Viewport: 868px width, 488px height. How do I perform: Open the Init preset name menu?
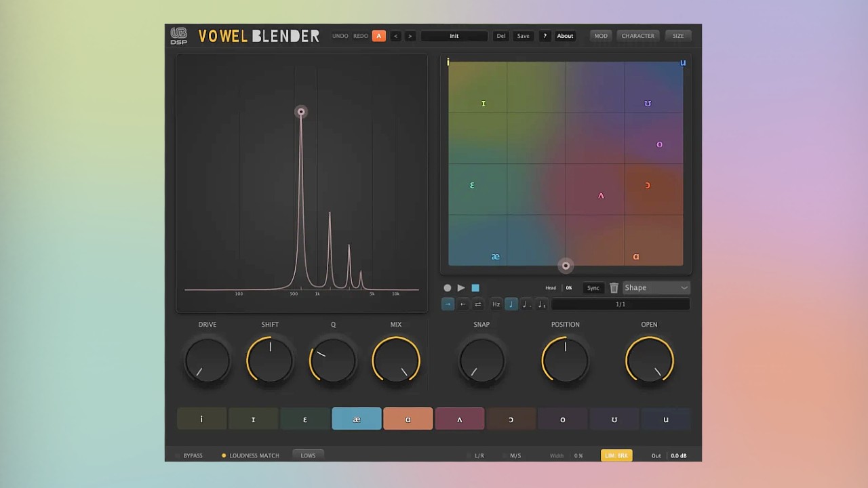454,36
